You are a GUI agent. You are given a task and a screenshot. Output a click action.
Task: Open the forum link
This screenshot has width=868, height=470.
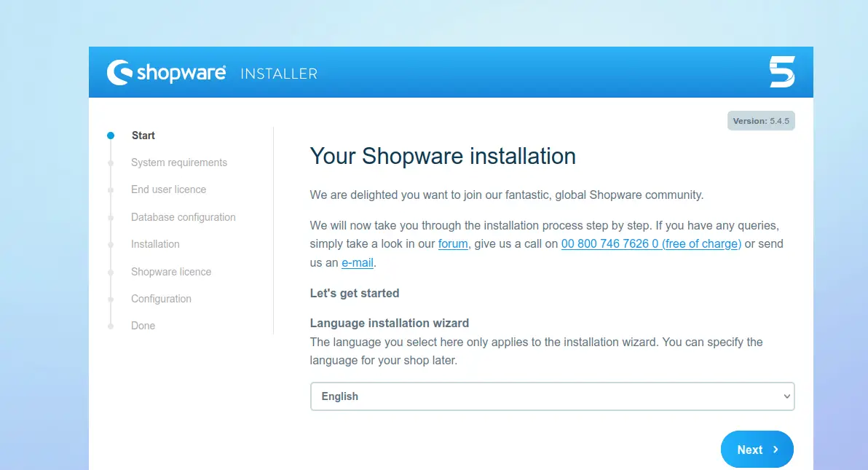click(453, 244)
